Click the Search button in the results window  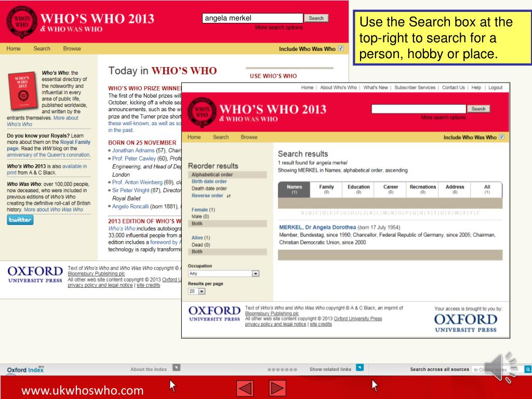[478, 109]
